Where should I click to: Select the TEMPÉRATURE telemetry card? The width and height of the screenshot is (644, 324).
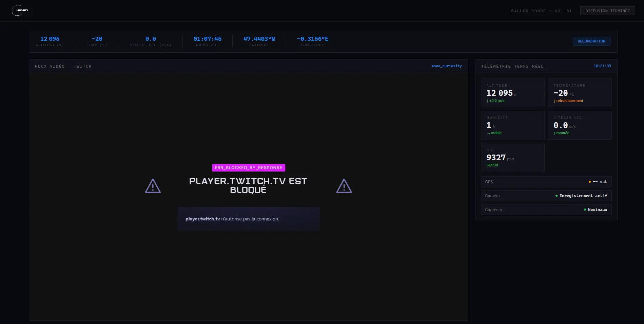click(580, 93)
